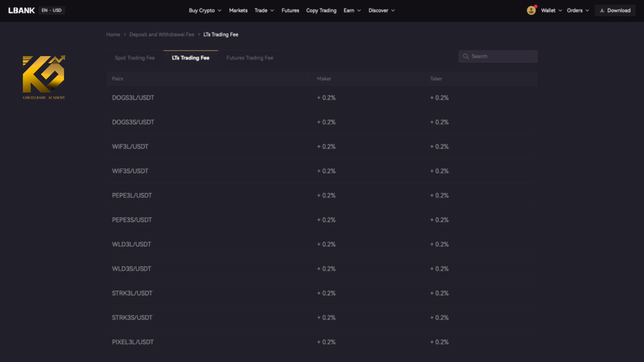644x362 pixels.
Task: Navigate to Deposit and Withdrawal Fee breadcrumb
Action: 162,34
